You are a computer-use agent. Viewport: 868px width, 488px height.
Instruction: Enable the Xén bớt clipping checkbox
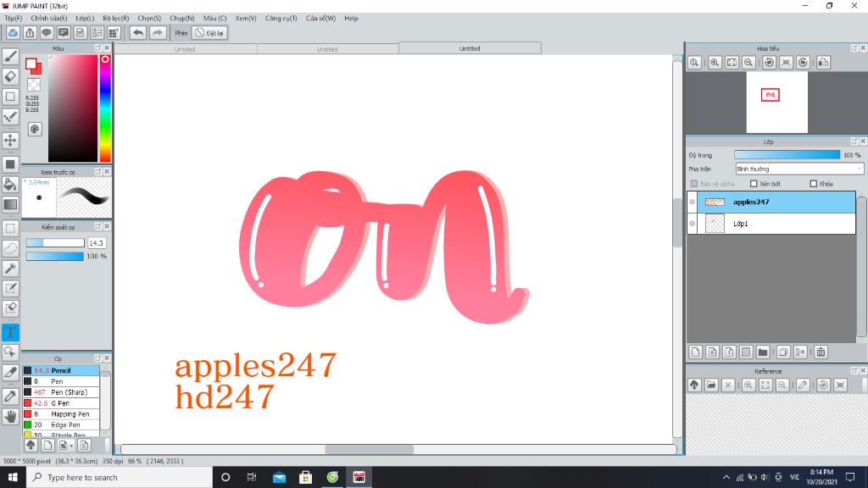[754, 184]
